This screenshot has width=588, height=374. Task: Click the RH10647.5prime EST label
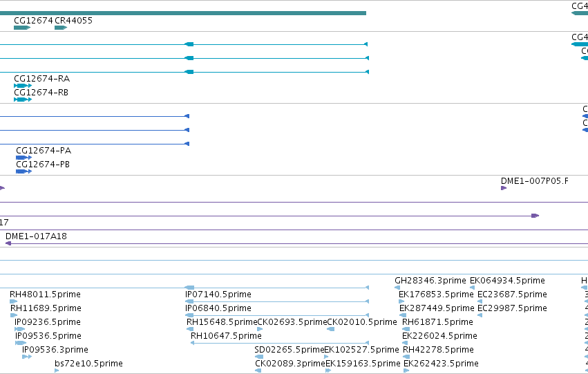point(226,336)
